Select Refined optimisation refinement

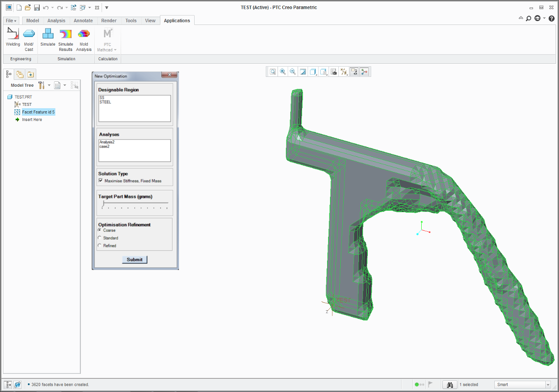100,245
